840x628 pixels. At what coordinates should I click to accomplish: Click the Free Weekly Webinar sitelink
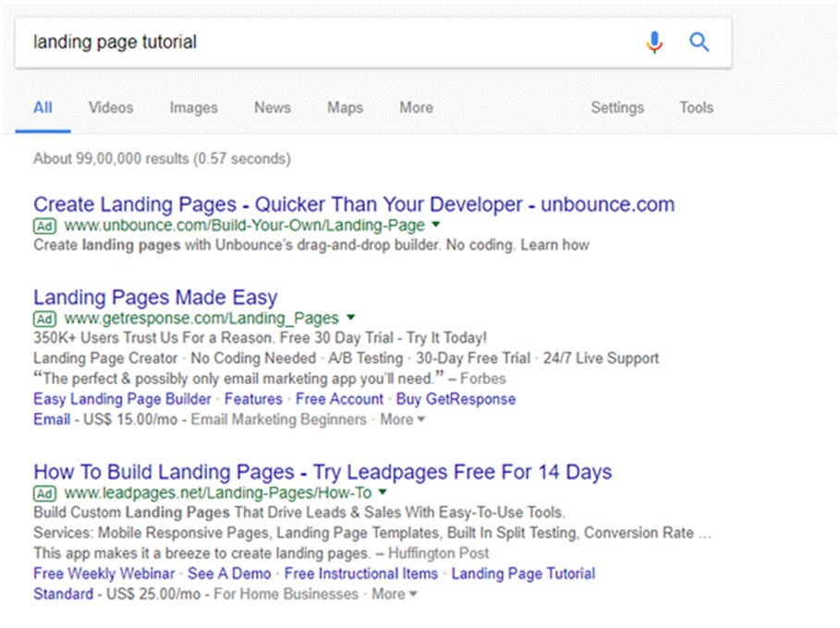pyautogui.click(x=103, y=574)
